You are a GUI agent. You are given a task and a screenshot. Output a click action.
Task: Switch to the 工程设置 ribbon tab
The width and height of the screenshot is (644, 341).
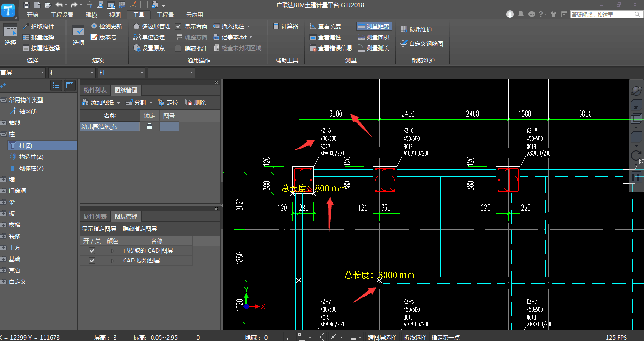tap(62, 15)
